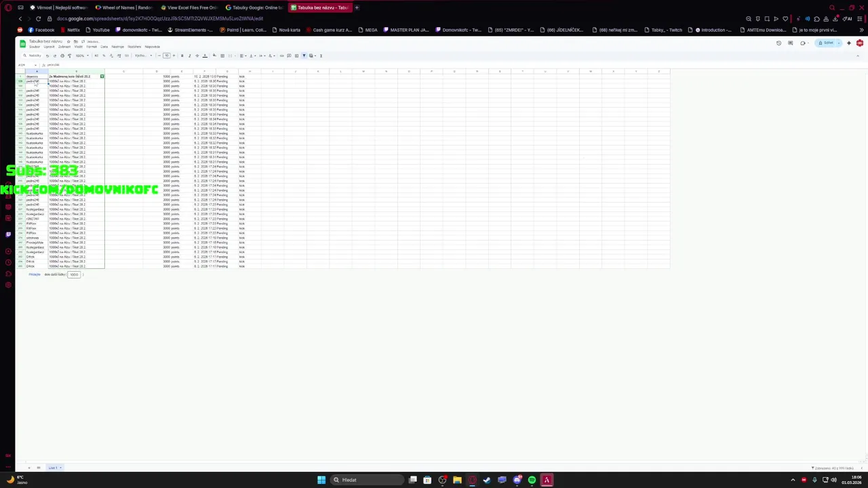Decrease the font size with minus button
The width and height of the screenshot is (868, 488).
tap(159, 56)
